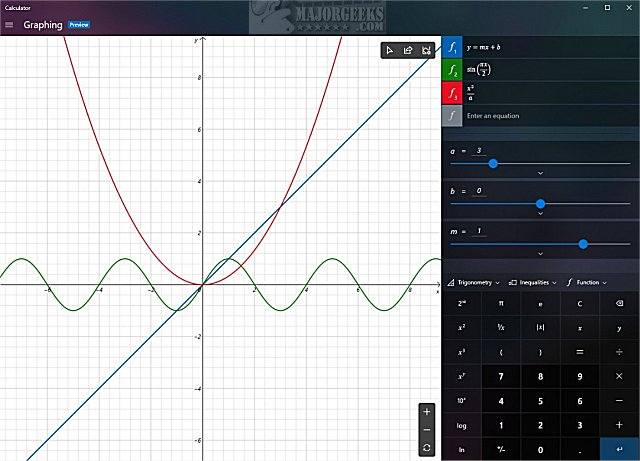
Task: Click the x to the power y key
Action: point(462,376)
